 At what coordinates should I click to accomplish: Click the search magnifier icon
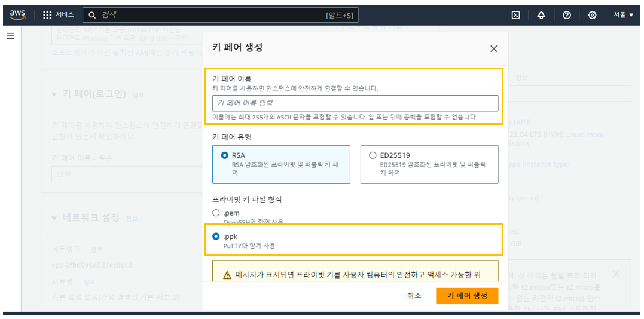[93, 15]
